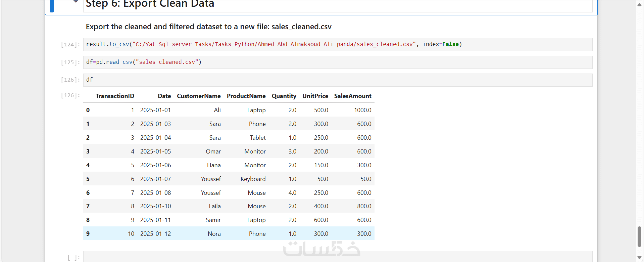Select the Step 6 heading markdown cell
644x262 pixels.
(336, 5)
